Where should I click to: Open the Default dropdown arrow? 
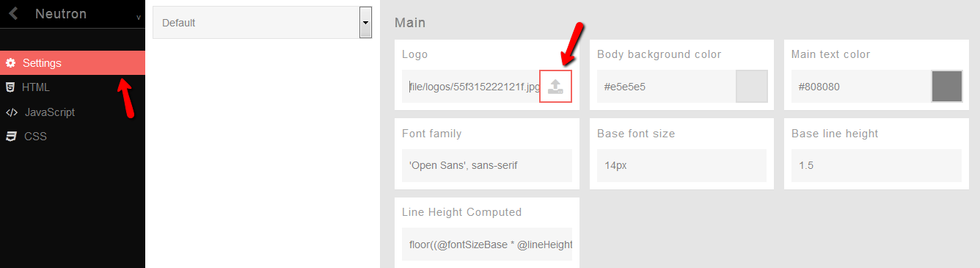[365, 23]
